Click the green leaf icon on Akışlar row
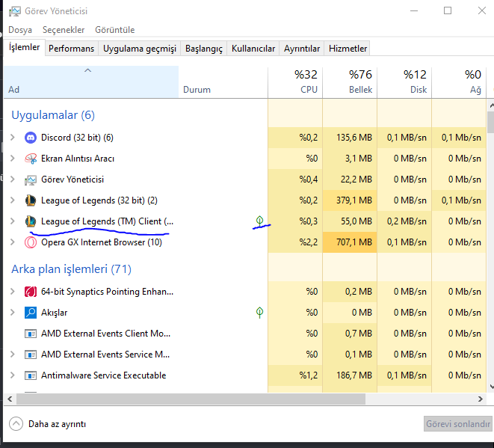 tap(259, 313)
